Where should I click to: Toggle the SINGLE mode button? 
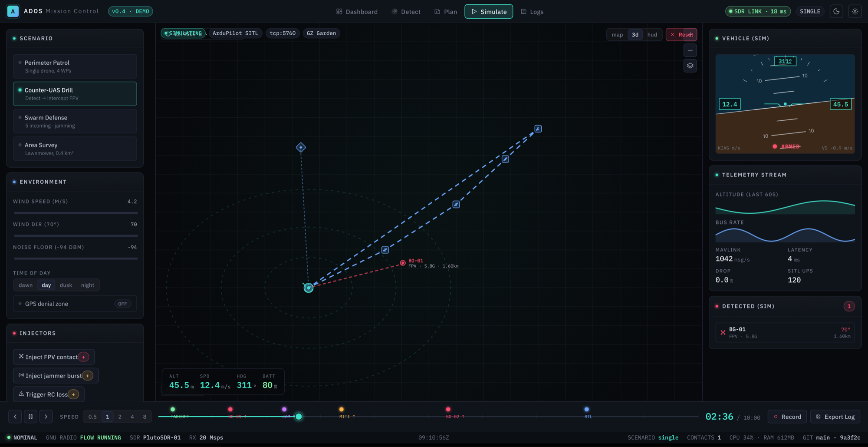(x=810, y=11)
